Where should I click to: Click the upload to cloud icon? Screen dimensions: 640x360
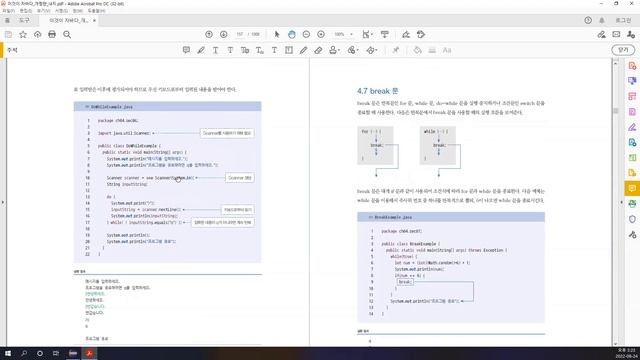[38, 35]
